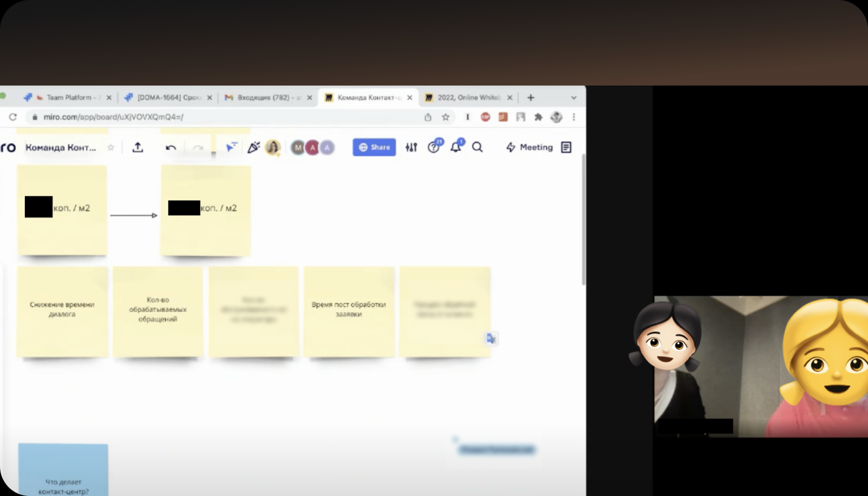Switch to the Team Platform tab

(x=68, y=98)
